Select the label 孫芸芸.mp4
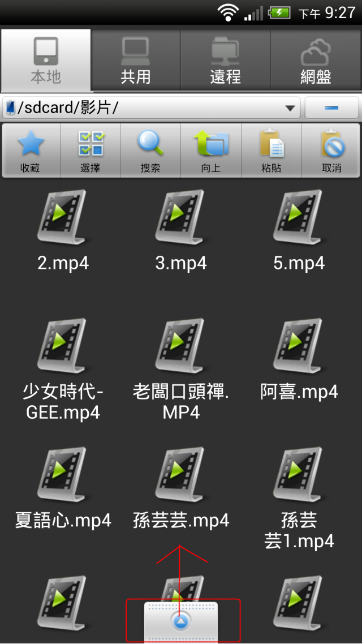 (x=180, y=521)
